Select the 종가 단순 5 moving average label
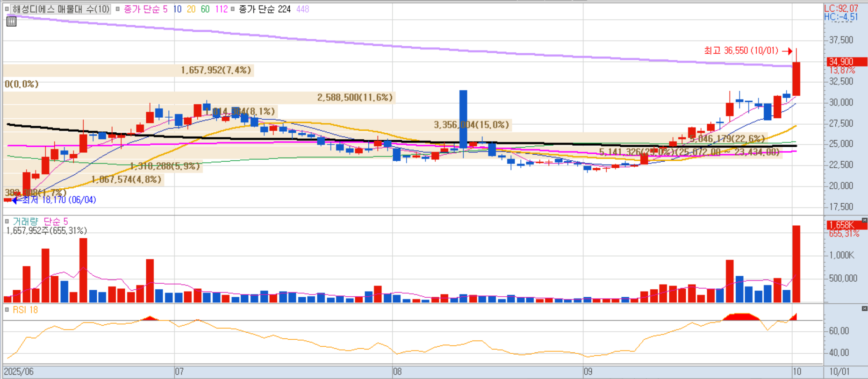The height and width of the screenshot is (379, 868). tap(145, 9)
